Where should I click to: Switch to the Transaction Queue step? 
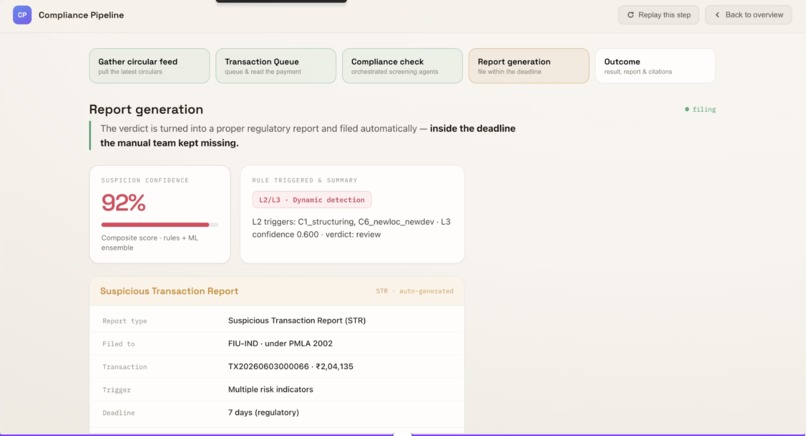276,66
